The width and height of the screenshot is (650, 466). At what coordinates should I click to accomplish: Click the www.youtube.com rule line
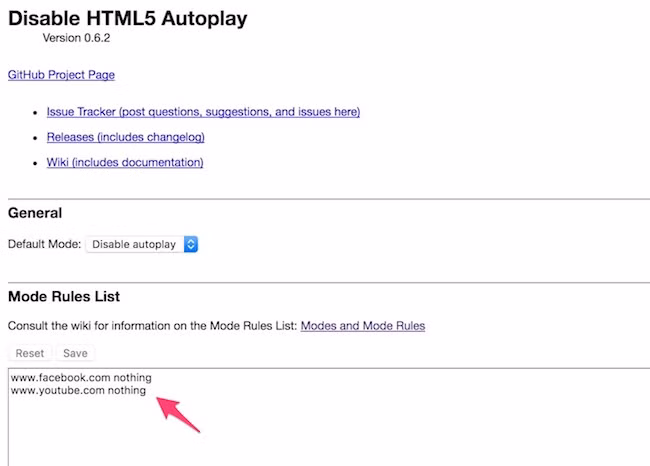[x=78, y=391]
